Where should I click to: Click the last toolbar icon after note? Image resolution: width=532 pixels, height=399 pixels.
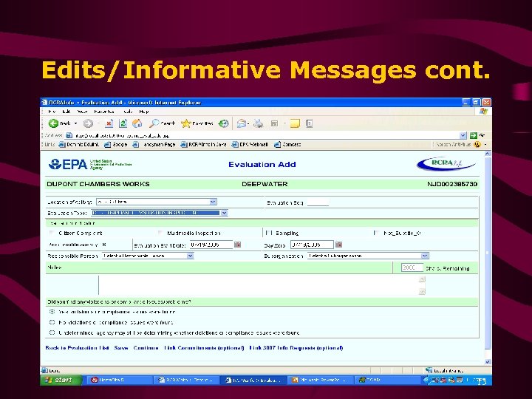[x=310, y=123]
